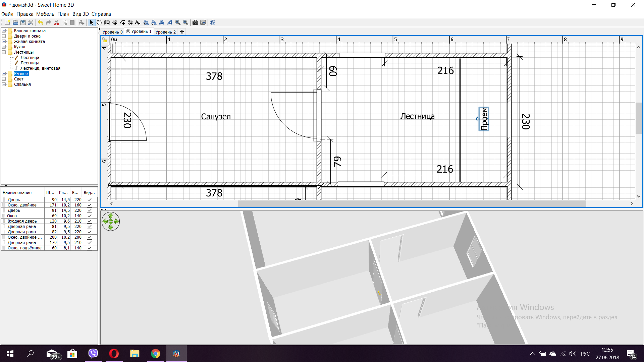The height and width of the screenshot is (362, 644).
Task: Click the horizontal plan scrollbar
Action: 412,204
